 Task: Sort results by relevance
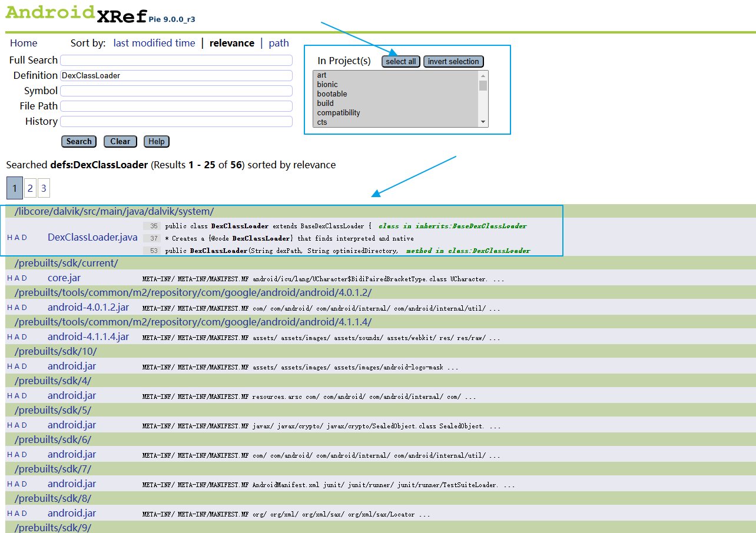point(232,43)
